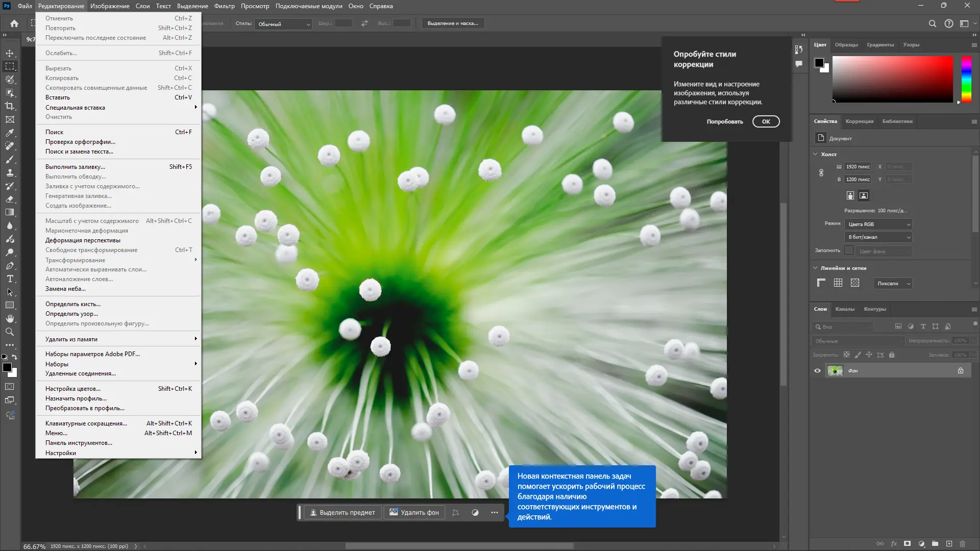Select the Hand tool

click(10, 318)
